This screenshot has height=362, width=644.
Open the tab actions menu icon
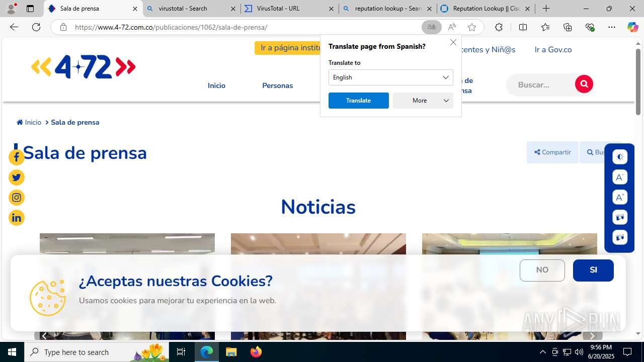click(x=30, y=9)
